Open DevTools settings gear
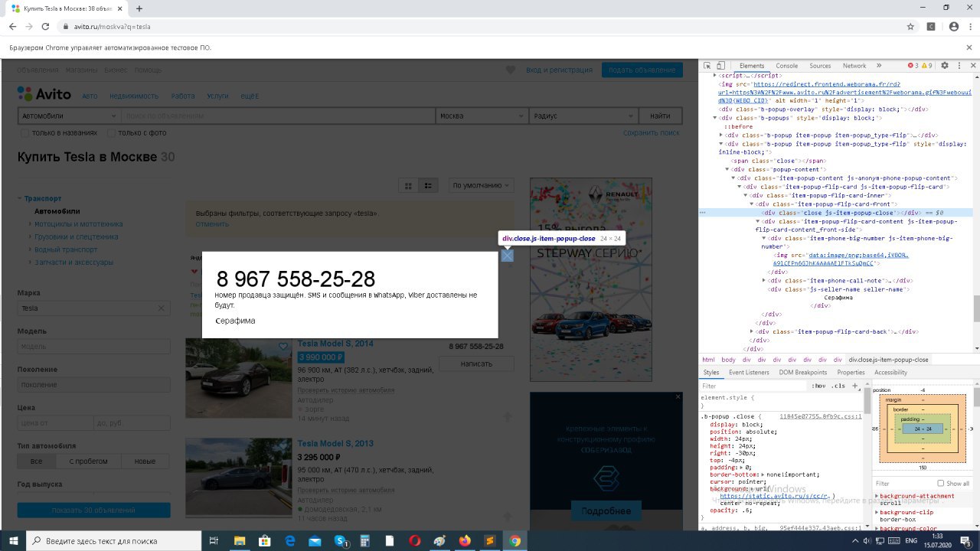The width and height of the screenshot is (980, 551). (945, 66)
